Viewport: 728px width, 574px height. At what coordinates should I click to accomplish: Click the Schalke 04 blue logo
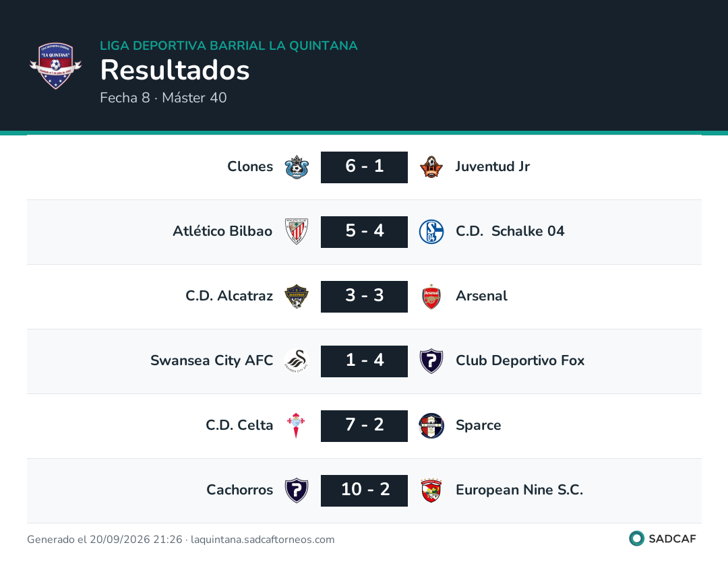[431, 232]
